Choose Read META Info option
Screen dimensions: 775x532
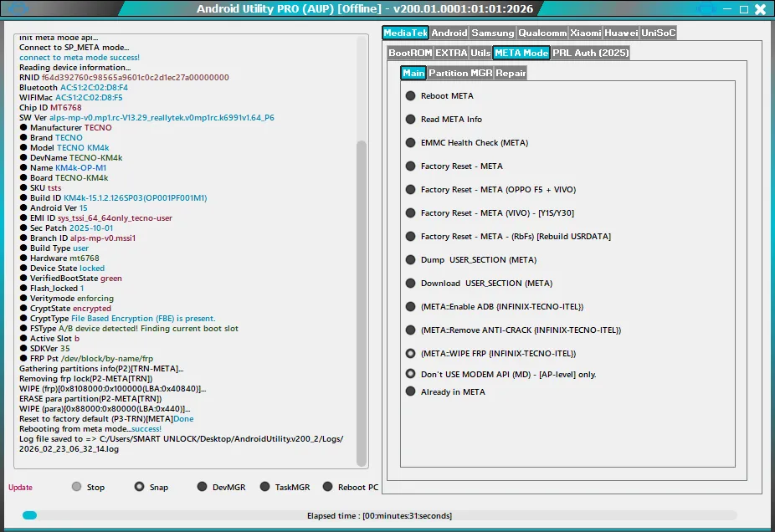coord(411,120)
